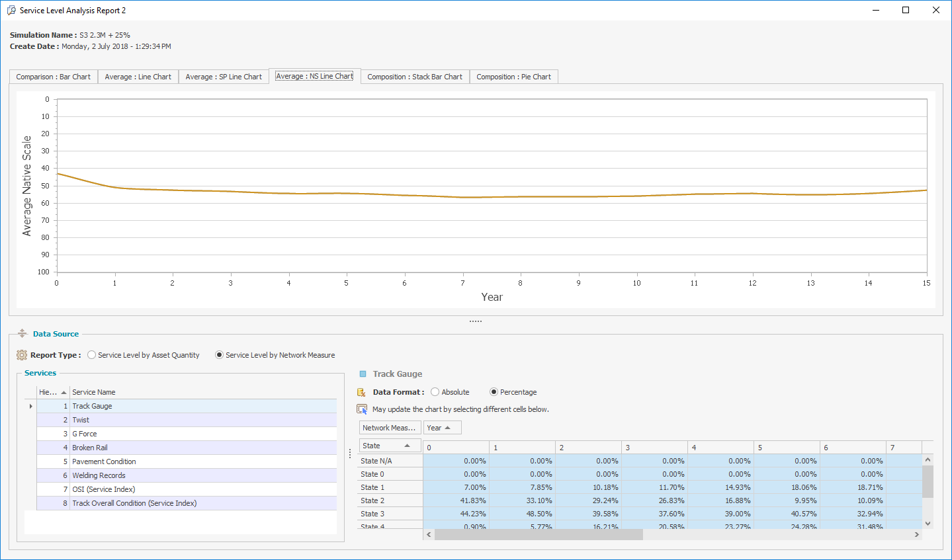Sort services by the Hierarchy column header

click(52, 392)
